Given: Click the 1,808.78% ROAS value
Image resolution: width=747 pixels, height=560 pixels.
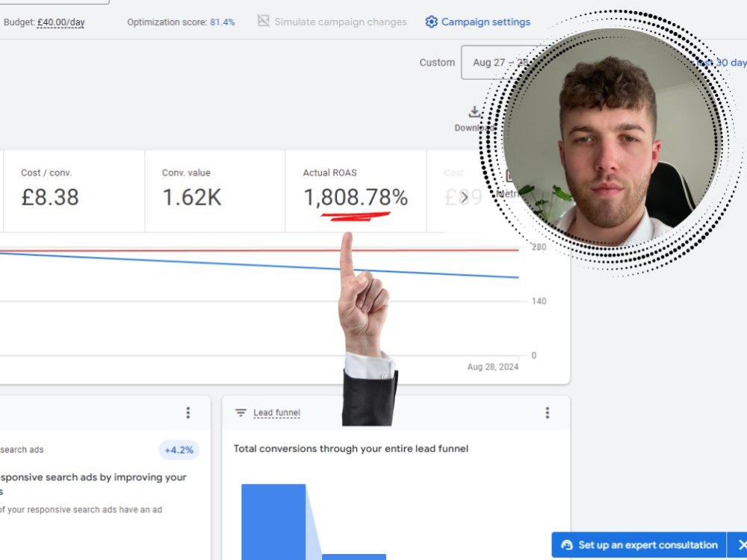Looking at the screenshot, I should pyautogui.click(x=356, y=197).
